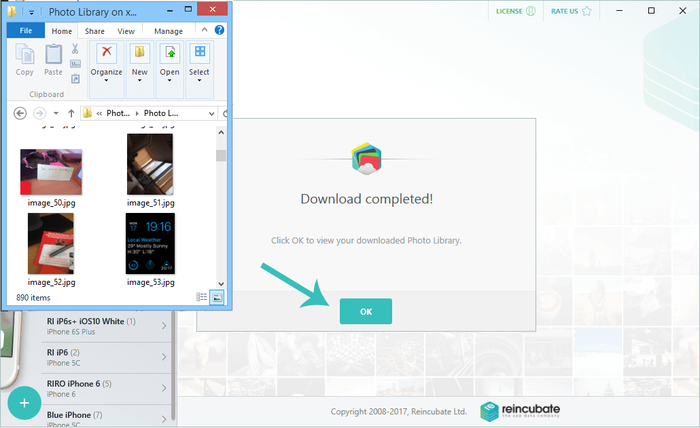This screenshot has width=700, height=428.
Task: Collapse the Explorer ribbon with the caret
Action: [x=204, y=30]
